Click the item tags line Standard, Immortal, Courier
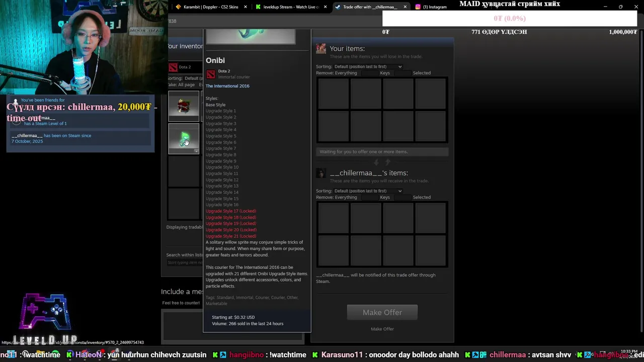This screenshot has width=644, height=362. tap(252, 300)
